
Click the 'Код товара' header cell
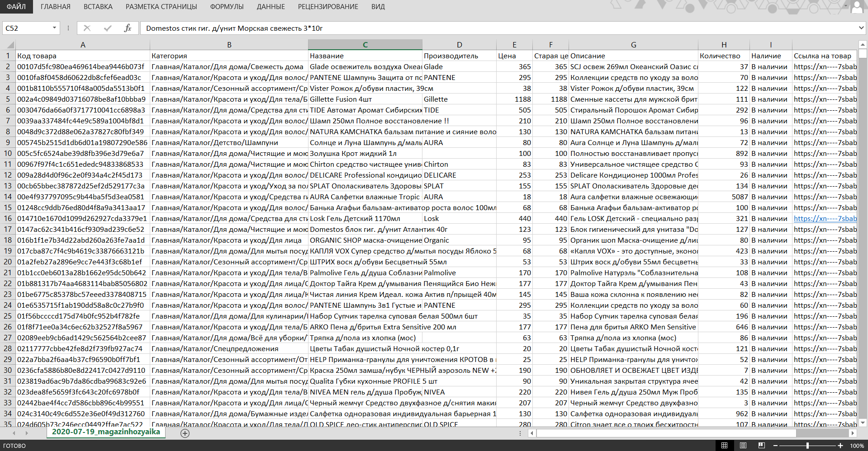[x=83, y=56]
